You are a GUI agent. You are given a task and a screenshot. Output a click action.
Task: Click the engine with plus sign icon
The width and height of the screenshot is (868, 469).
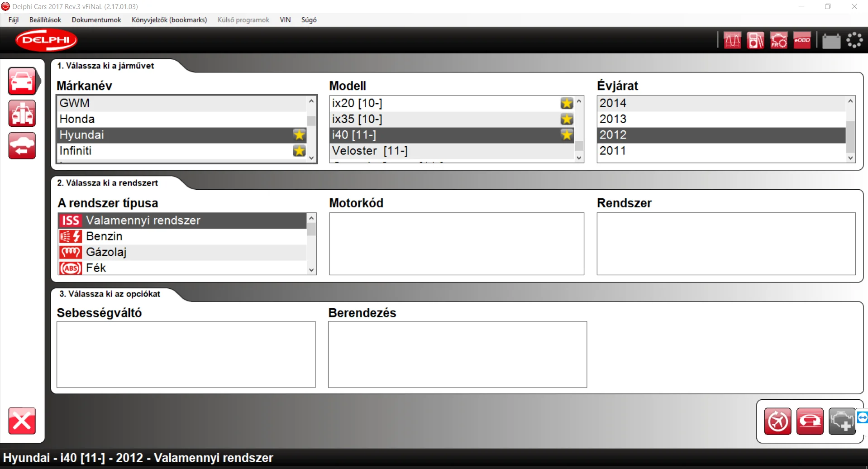click(842, 421)
